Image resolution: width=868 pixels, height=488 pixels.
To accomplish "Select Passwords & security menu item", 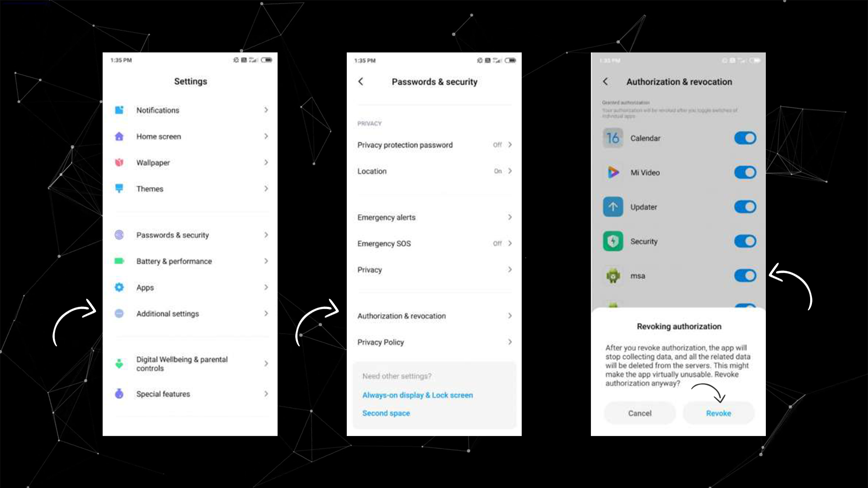I will click(191, 235).
